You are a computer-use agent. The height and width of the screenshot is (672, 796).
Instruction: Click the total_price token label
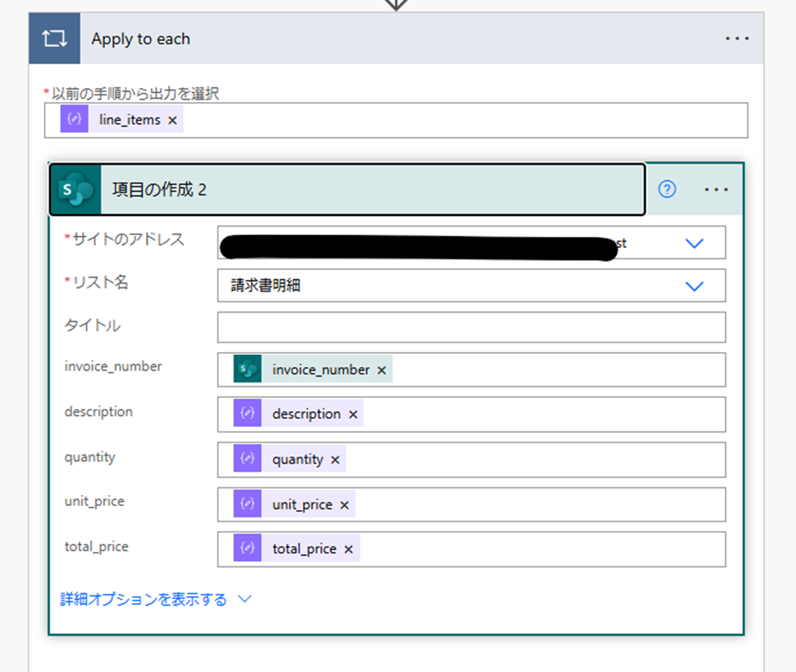tap(304, 549)
